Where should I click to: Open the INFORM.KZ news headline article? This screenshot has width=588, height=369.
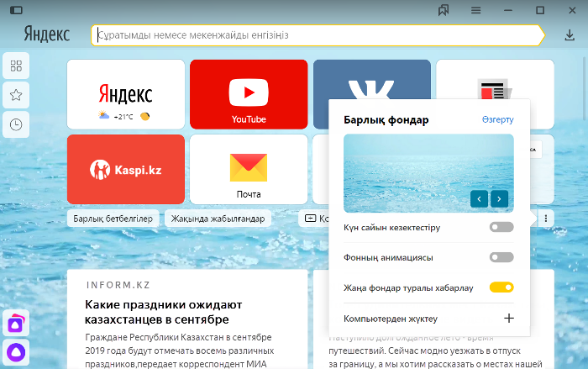[x=164, y=312]
